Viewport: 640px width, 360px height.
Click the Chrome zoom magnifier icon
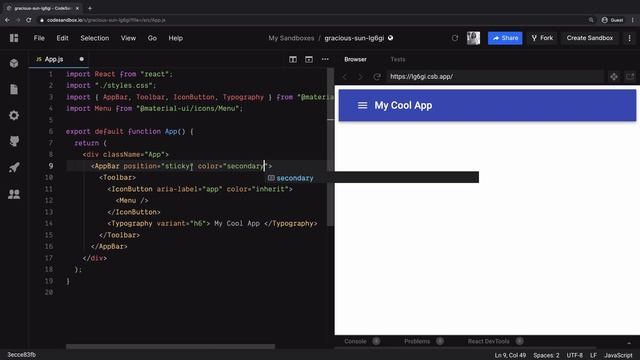pos(591,20)
